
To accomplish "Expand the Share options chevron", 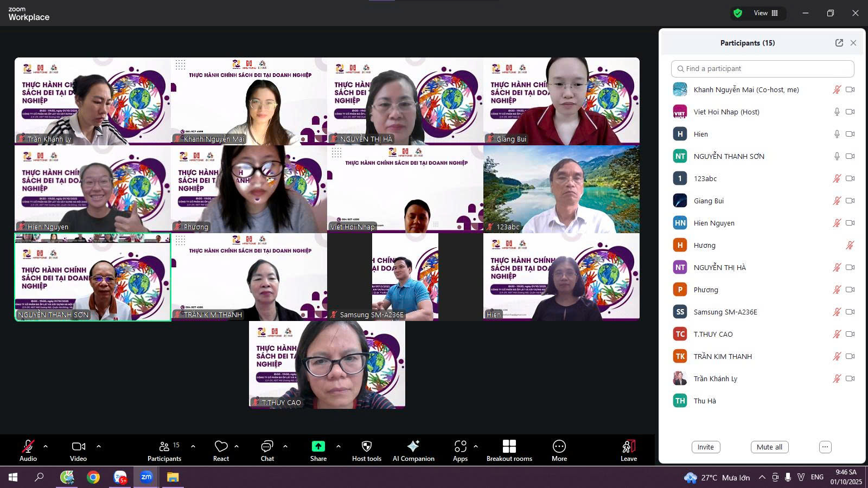I will pyautogui.click(x=339, y=446).
